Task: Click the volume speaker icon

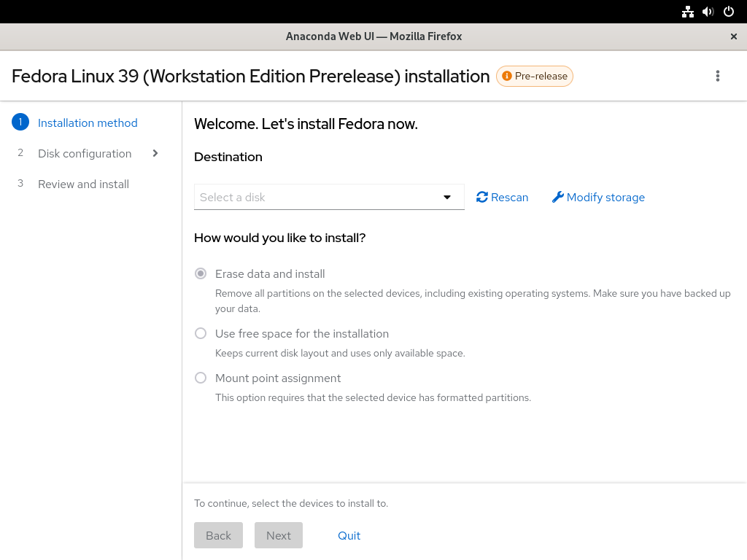Action: point(708,12)
